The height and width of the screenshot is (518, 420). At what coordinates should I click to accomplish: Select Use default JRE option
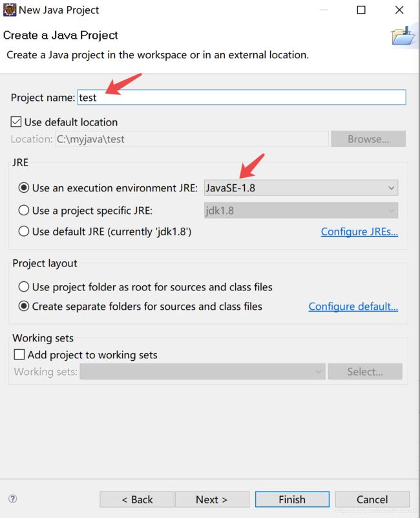point(24,232)
